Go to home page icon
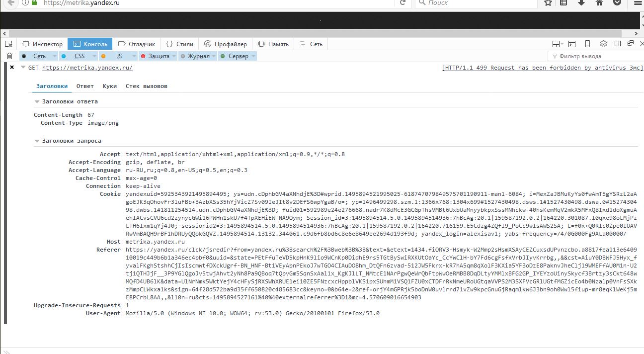644x354 pixels. click(599, 2)
